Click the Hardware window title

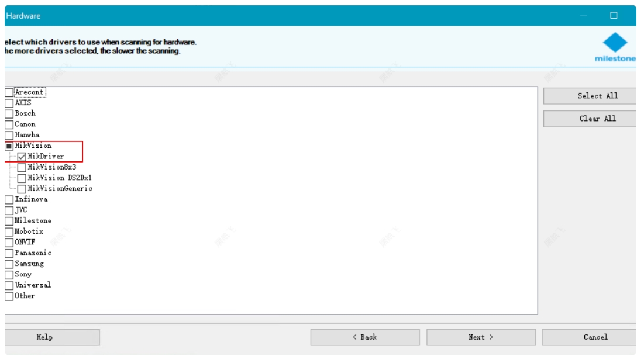coord(23,16)
